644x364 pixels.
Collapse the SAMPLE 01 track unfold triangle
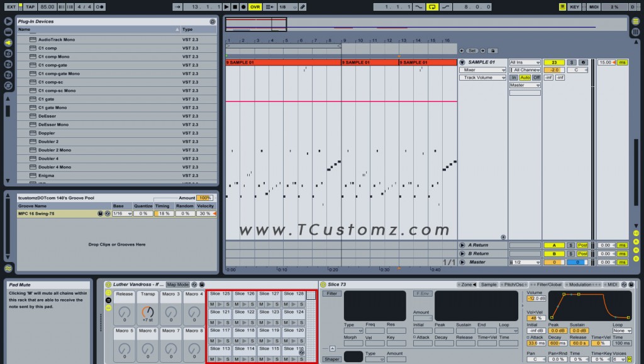coord(462,62)
